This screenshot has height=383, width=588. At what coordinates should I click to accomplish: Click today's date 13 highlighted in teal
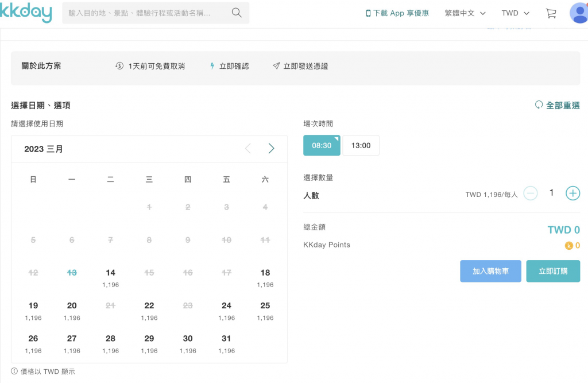[x=72, y=273]
